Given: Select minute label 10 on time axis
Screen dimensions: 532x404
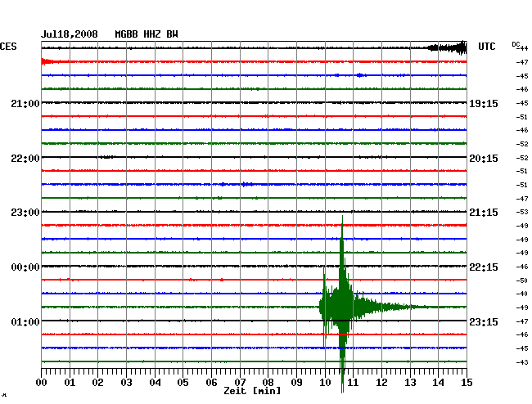Looking at the screenshot, I should tap(325, 382).
